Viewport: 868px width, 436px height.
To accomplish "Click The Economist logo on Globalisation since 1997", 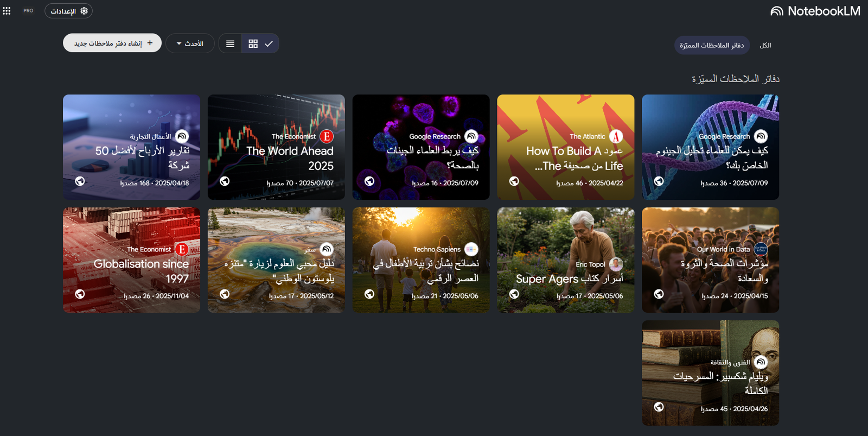I will pyautogui.click(x=182, y=249).
